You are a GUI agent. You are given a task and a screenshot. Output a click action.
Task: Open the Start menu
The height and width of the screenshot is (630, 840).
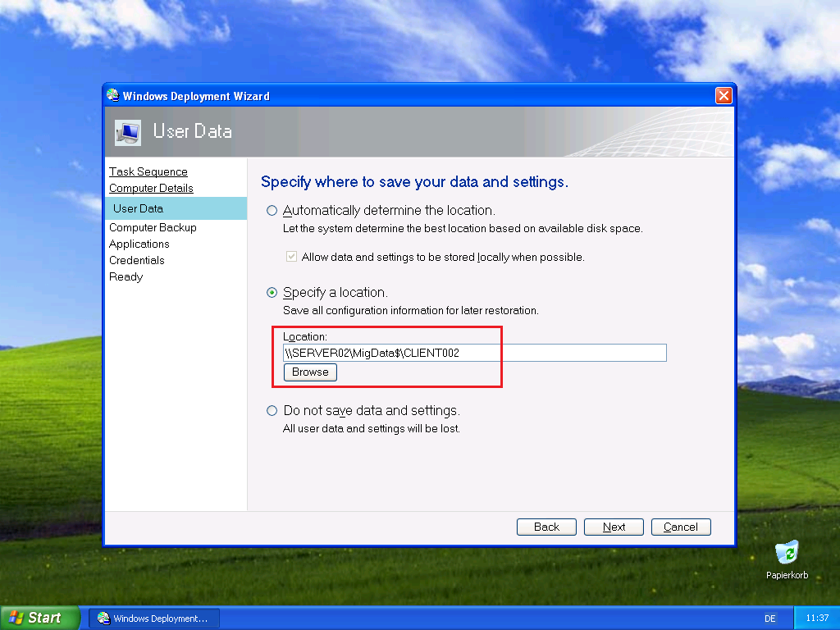tap(40, 618)
